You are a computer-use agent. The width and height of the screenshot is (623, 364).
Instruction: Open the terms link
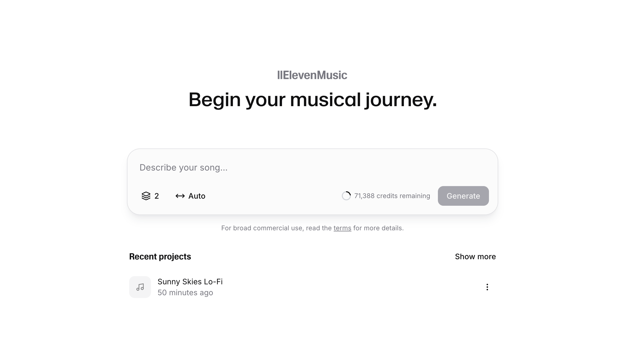click(x=342, y=228)
